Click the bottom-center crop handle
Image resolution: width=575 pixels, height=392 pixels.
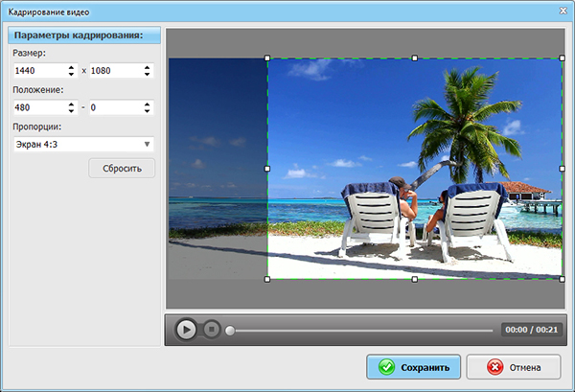coord(414,279)
